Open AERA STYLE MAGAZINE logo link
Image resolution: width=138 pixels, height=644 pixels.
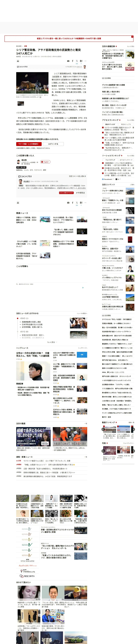(x=28, y=560)
